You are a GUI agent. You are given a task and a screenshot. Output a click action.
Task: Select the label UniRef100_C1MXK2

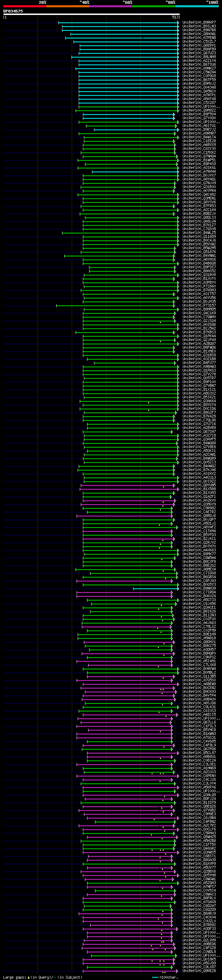pyautogui.click(x=199, y=152)
